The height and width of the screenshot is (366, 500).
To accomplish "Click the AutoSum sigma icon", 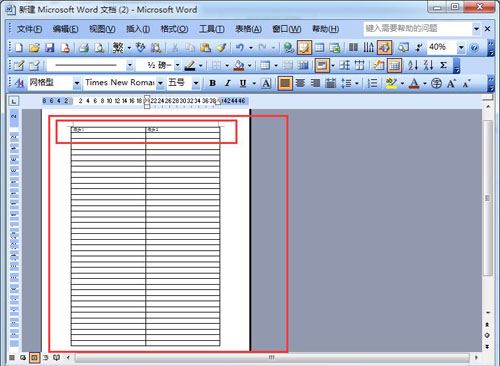I will pyautogui.click(x=443, y=65).
